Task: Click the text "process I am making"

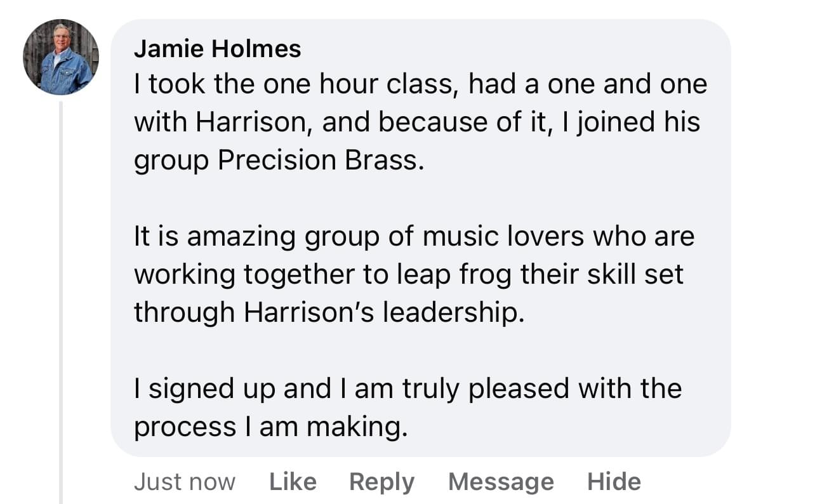Action: (270, 427)
